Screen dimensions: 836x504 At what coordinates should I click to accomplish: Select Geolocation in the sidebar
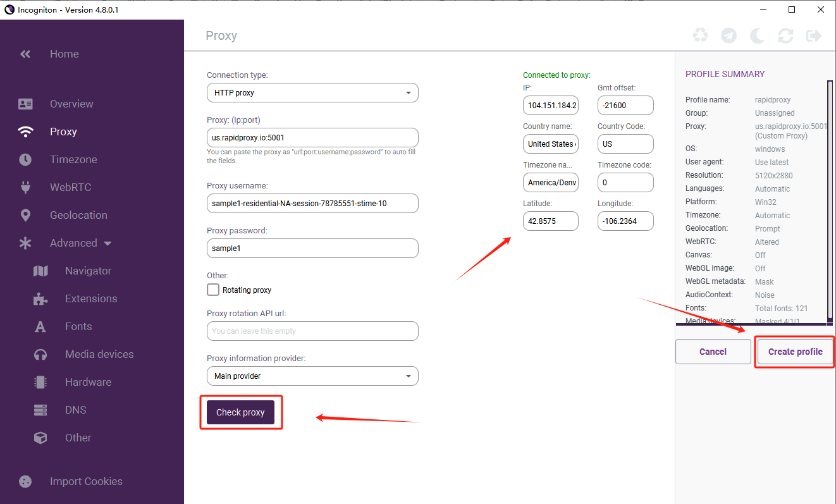[78, 215]
